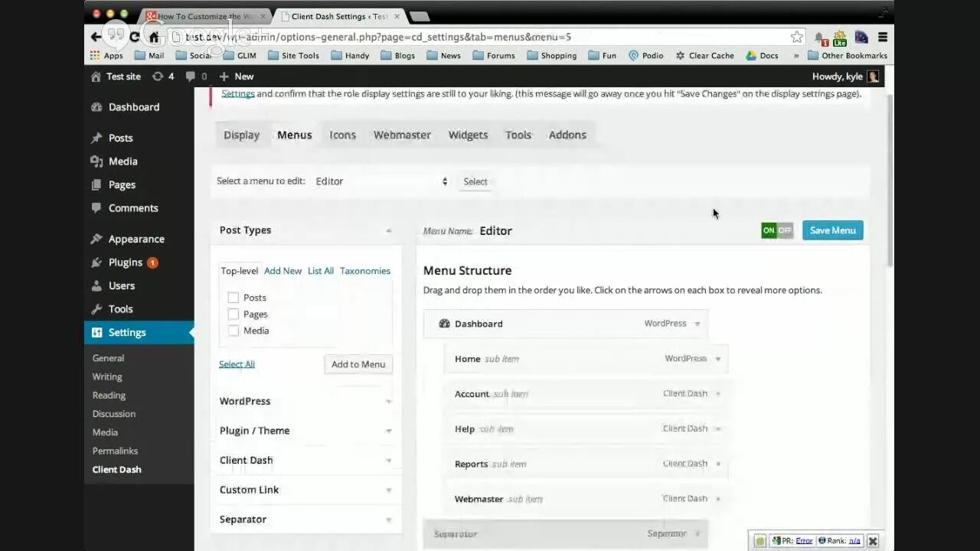Click the Select All link

coord(237,364)
